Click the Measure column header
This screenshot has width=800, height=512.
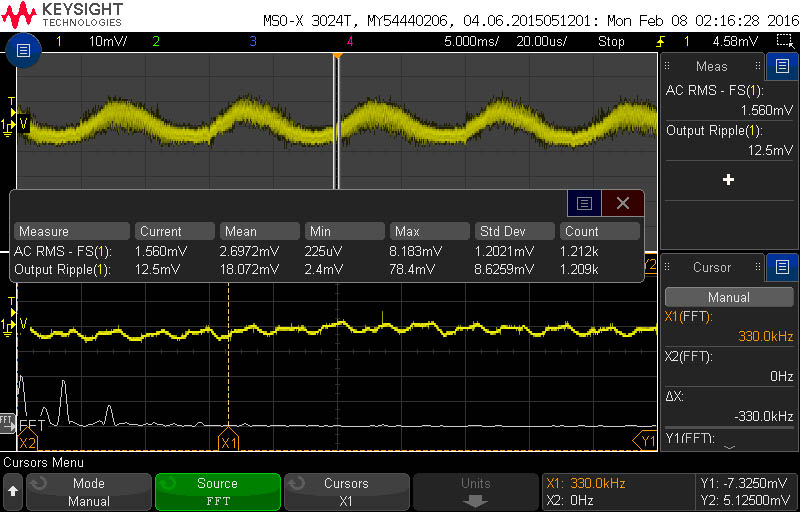pyautogui.click(x=71, y=232)
